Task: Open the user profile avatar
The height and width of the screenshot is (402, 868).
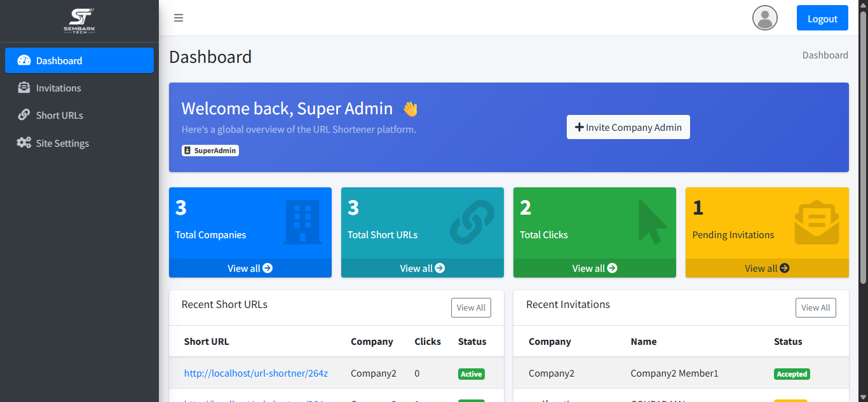Action: [x=765, y=18]
